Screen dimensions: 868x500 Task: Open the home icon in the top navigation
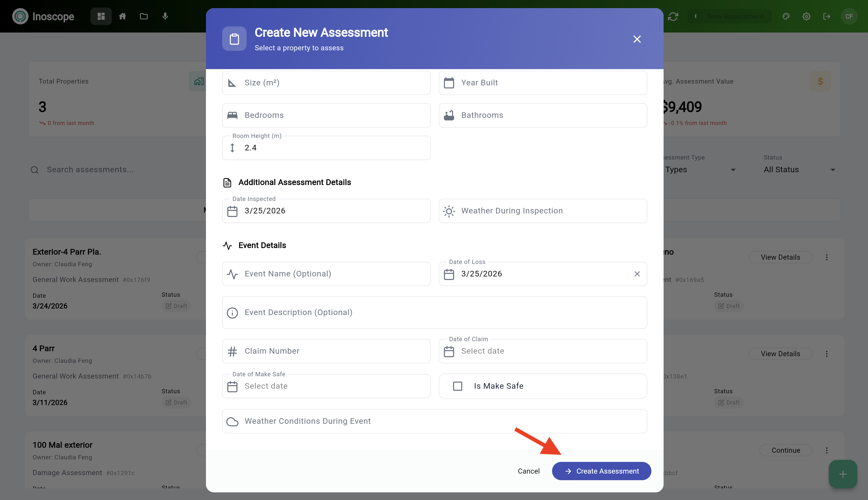click(123, 16)
